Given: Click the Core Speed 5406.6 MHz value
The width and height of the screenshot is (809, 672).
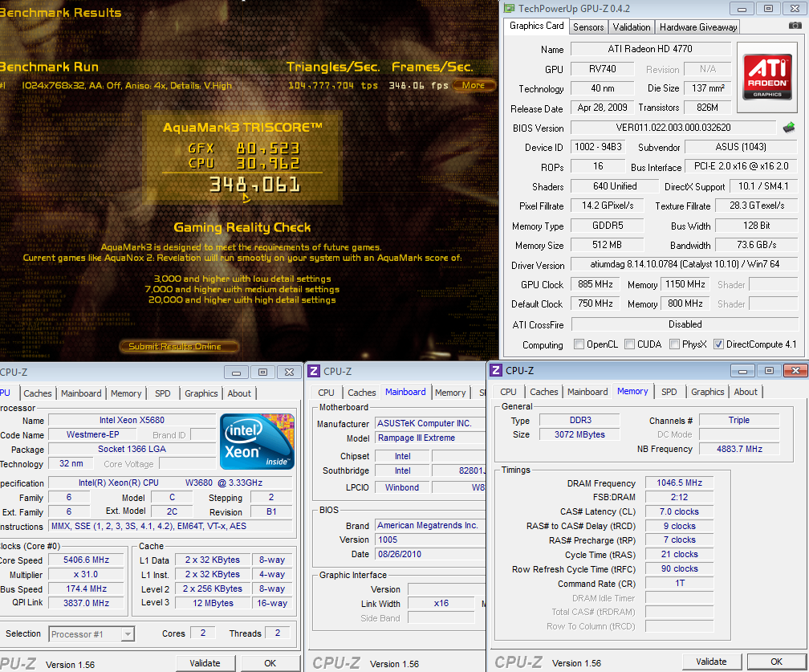Looking at the screenshot, I should coord(86,560).
